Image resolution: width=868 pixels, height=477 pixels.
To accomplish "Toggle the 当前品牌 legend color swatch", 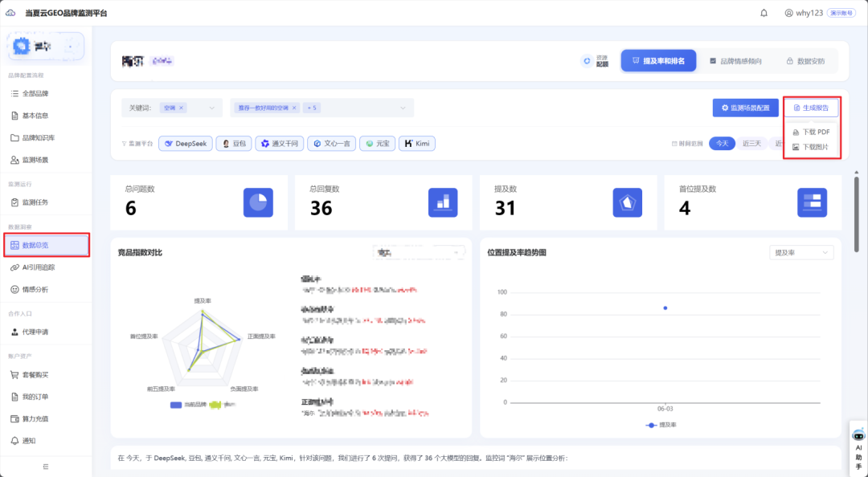I will pos(176,405).
